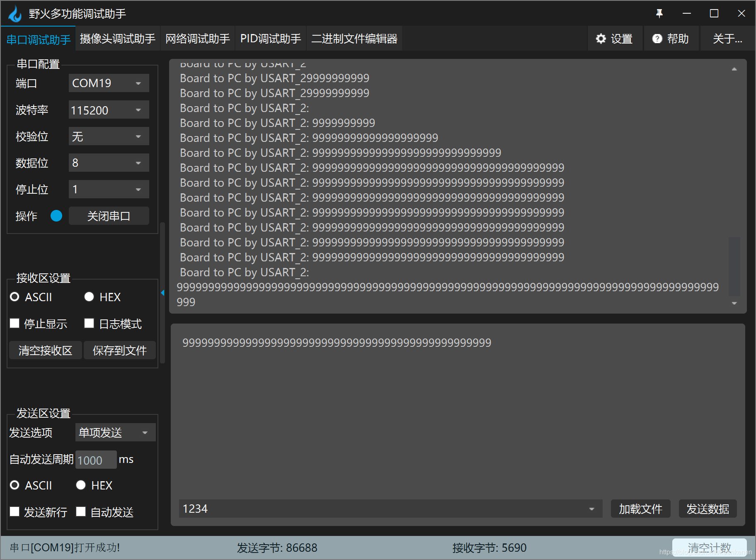Switch to 二进制文件编辑器 tab
This screenshot has width=756, height=560.
click(354, 39)
